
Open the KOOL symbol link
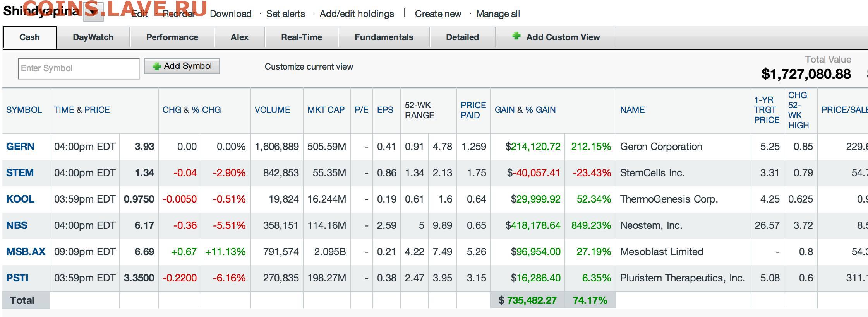click(20, 199)
